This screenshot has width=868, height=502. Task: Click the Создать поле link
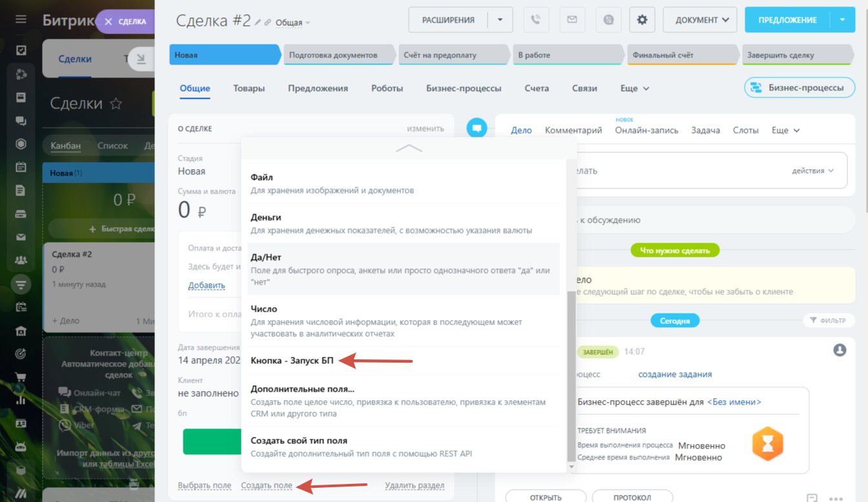(266, 485)
